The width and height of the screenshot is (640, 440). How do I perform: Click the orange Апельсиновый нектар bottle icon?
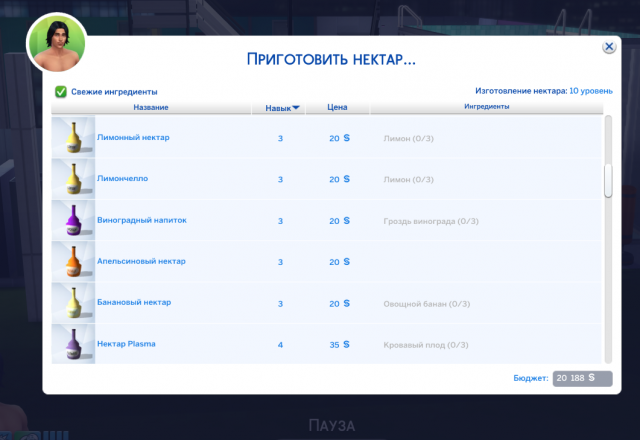tap(73, 261)
